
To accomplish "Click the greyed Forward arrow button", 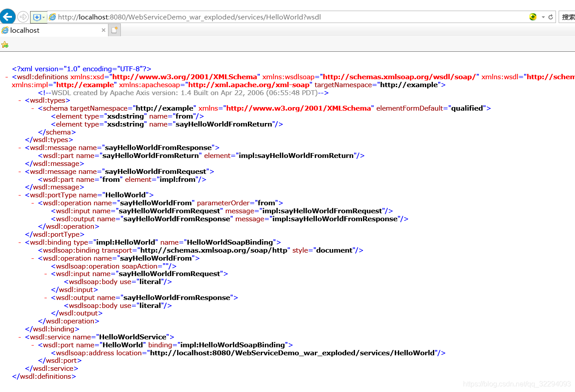I will (x=23, y=17).
